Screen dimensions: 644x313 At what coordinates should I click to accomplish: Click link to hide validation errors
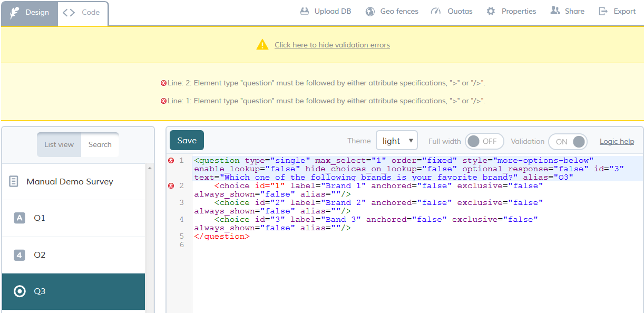point(332,45)
